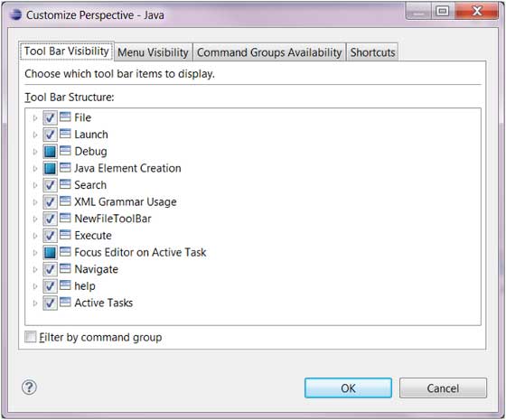Expand the File tree node
This screenshot has height=420, width=506.
(x=35, y=118)
